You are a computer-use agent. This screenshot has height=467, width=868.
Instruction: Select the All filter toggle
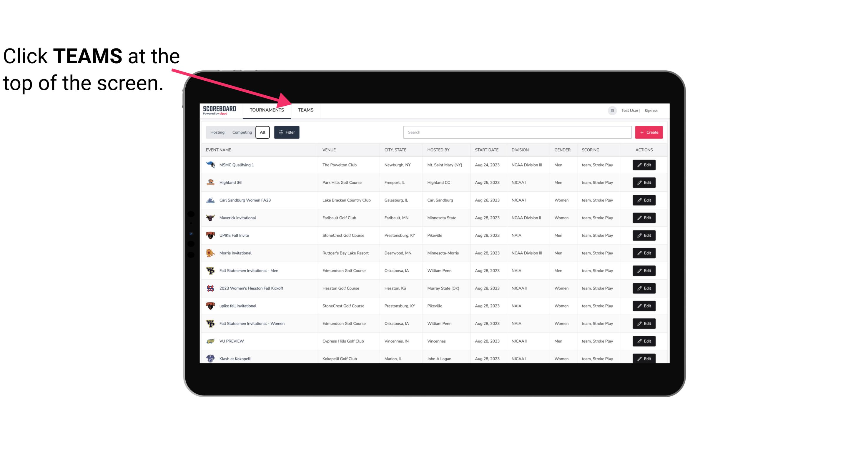[262, 132]
